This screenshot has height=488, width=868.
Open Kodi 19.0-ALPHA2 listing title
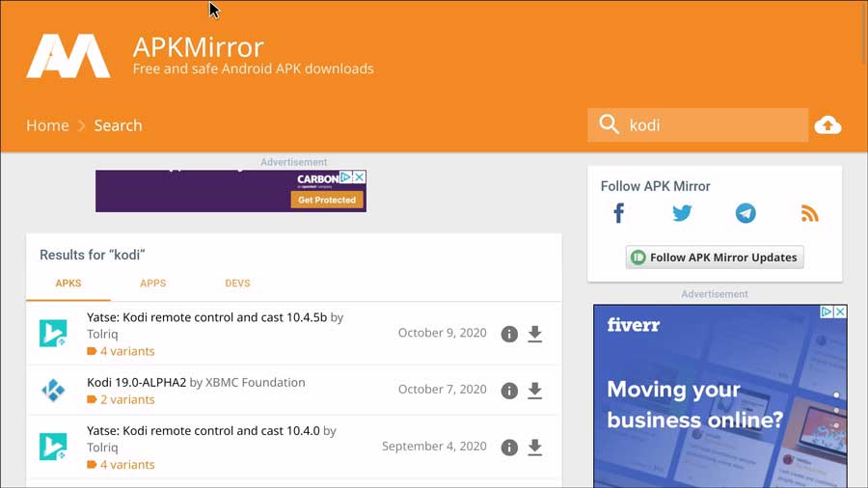(x=137, y=382)
